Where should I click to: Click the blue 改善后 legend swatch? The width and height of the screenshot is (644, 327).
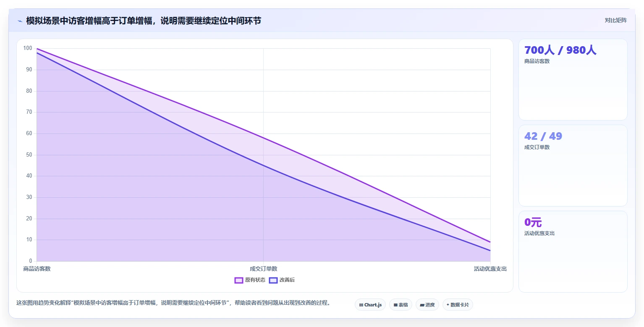pos(273,280)
